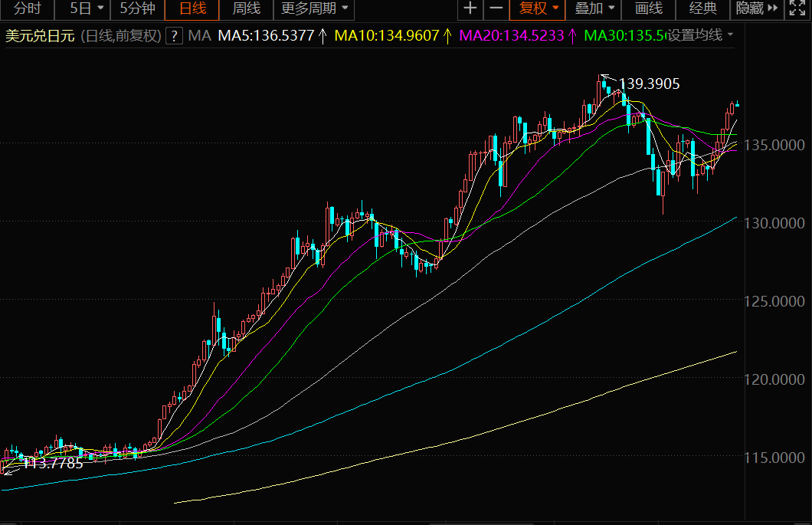Select the 5分钟 period tab
812x525 pixels.
tap(137, 8)
